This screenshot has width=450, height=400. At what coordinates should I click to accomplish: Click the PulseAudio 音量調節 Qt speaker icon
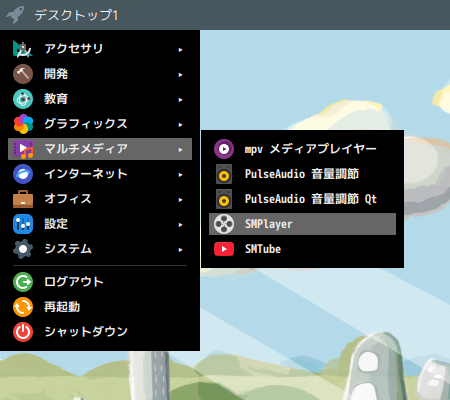pos(224,199)
